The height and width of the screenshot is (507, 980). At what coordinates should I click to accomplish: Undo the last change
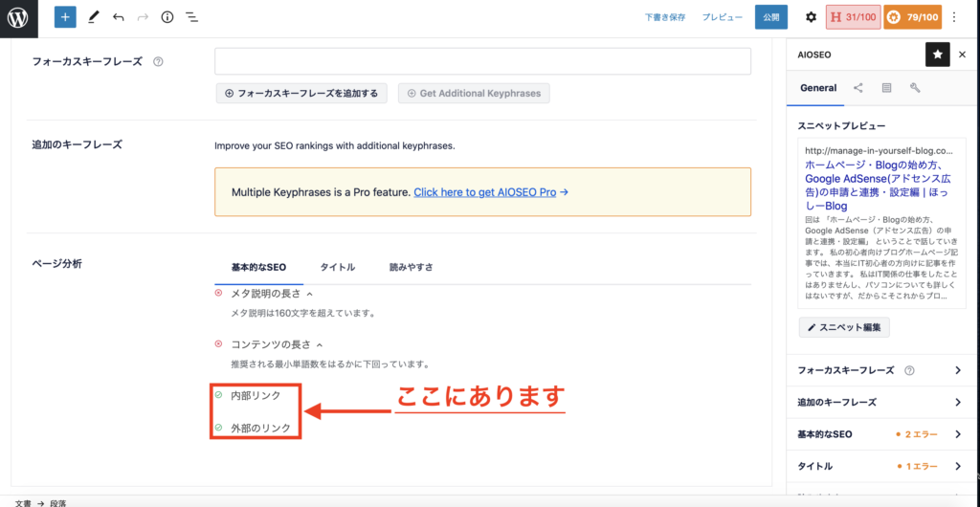118,17
